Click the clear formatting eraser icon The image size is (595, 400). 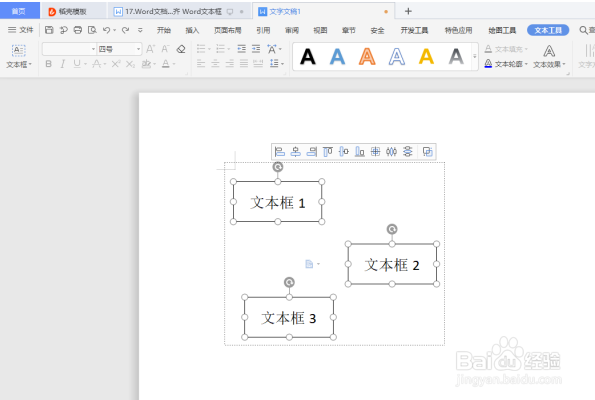click(181, 49)
